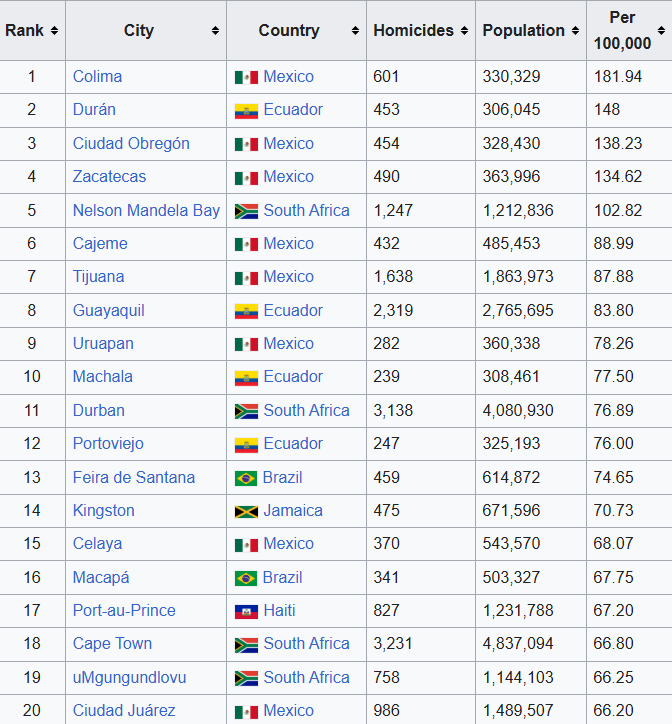Open the Ciudad Juárez link
The image size is (672, 724).
[124, 710]
